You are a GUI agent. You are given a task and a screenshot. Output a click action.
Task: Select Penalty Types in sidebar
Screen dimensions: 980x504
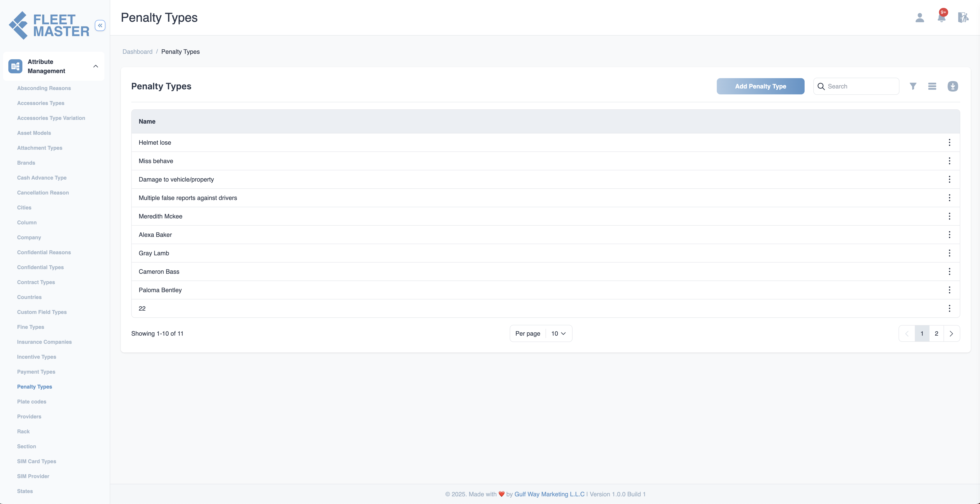pyautogui.click(x=35, y=387)
